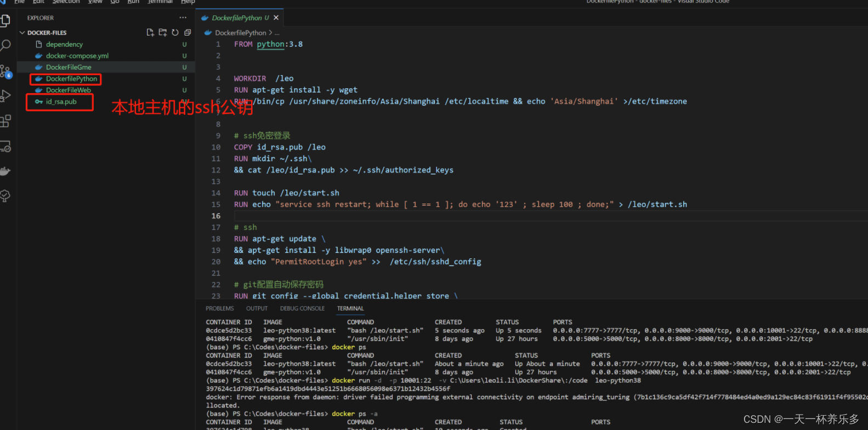Image resolution: width=868 pixels, height=430 pixels.
Task: Open Source Control view with badge 6
Action: tap(5, 71)
